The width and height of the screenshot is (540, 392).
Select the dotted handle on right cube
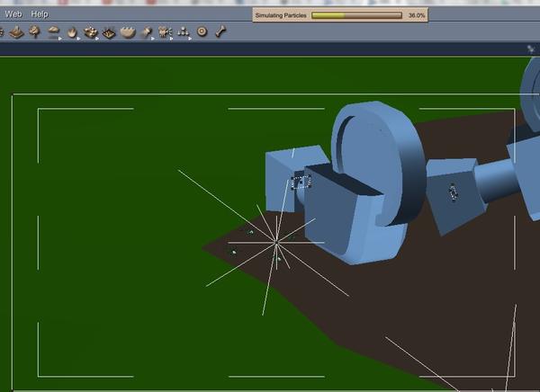[x=454, y=192]
